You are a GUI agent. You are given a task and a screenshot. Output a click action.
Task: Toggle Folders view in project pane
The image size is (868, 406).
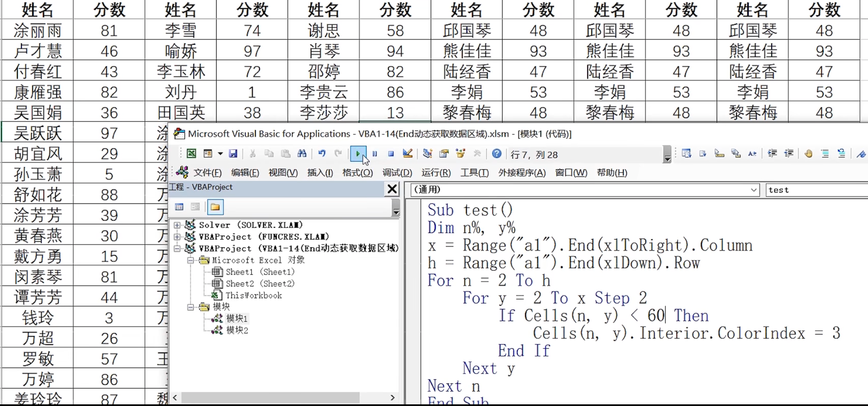[215, 207]
